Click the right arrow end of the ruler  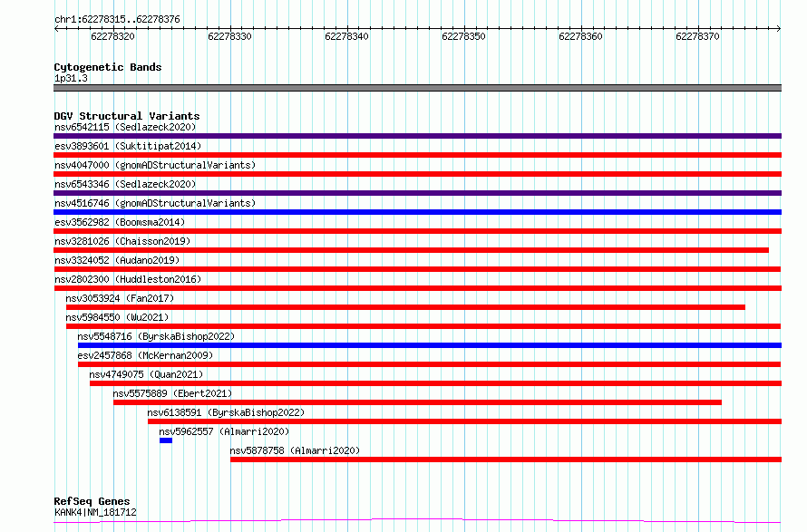[x=779, y=29]
